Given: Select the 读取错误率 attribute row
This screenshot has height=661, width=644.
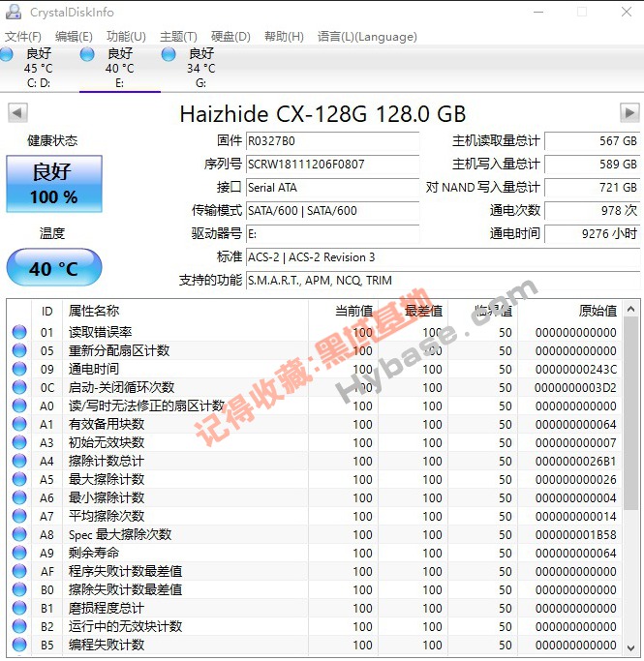Looking at the screenshot, I should tap(315, 332).
